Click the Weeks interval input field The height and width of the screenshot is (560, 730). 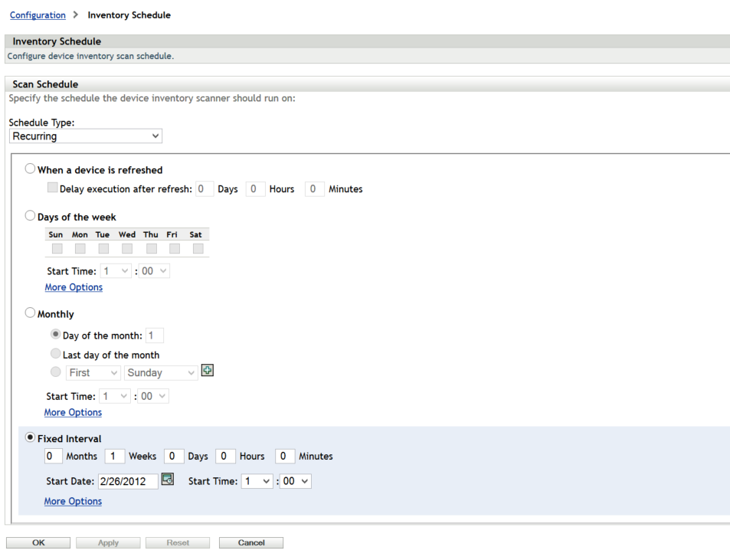pyautogui.click(x=114, y=456)
